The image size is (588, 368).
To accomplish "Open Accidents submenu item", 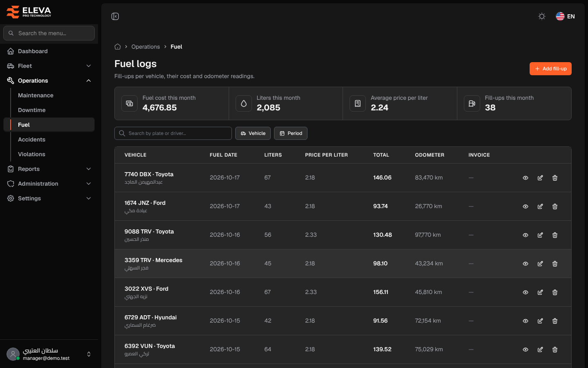I will pos(32,139).
